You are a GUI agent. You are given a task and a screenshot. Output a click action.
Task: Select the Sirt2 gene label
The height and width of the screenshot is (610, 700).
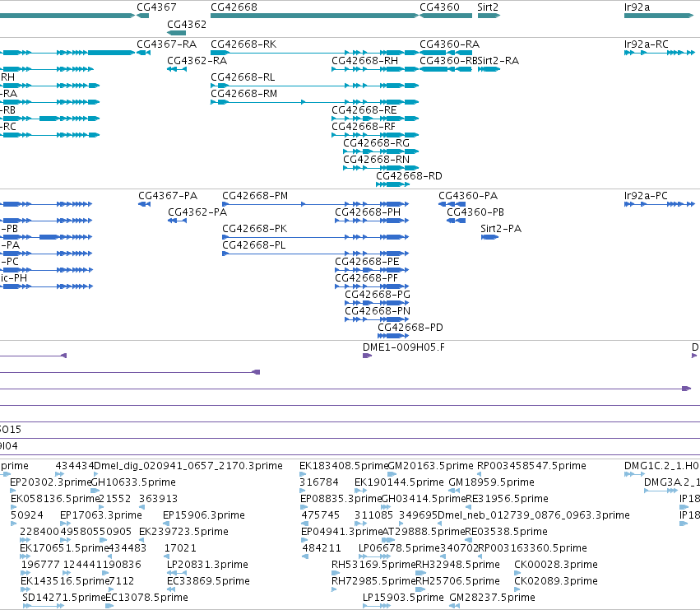click(x=488, y=7)
